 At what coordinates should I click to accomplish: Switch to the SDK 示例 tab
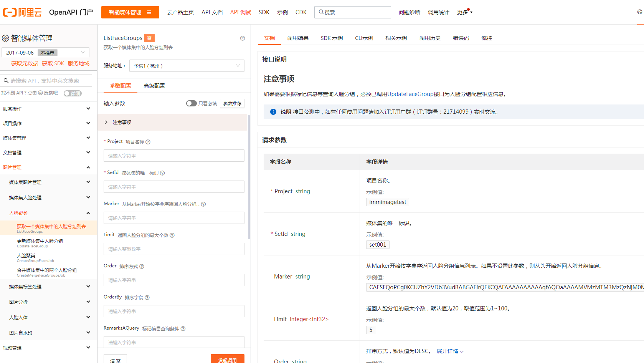point(332,38)
